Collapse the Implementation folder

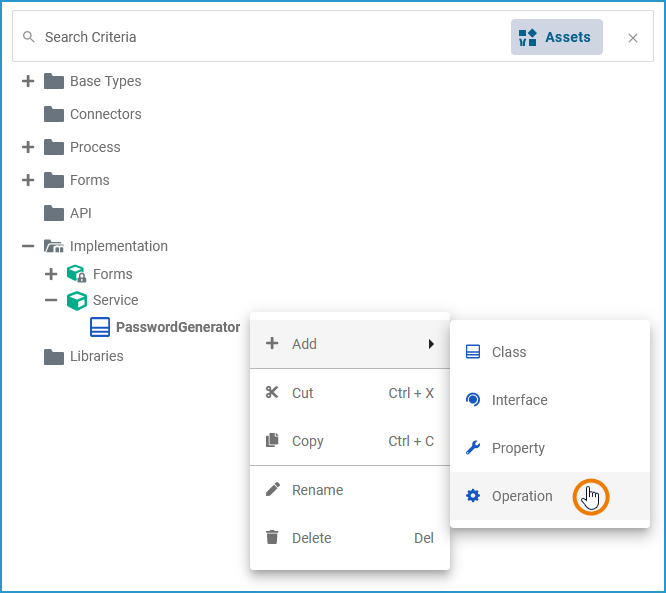[28, 246]
